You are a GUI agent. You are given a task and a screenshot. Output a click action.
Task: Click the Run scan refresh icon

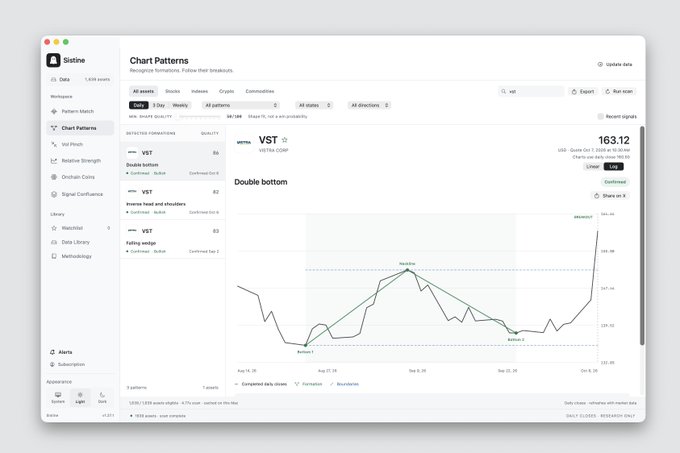608,91
